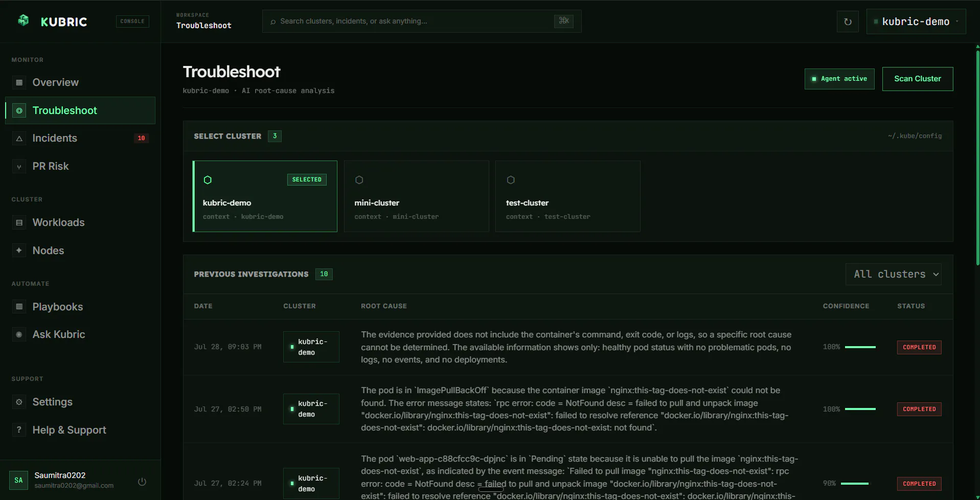Click the Scan Cluster button
This screenshot has width=980, height=500.
click(918, 79)
